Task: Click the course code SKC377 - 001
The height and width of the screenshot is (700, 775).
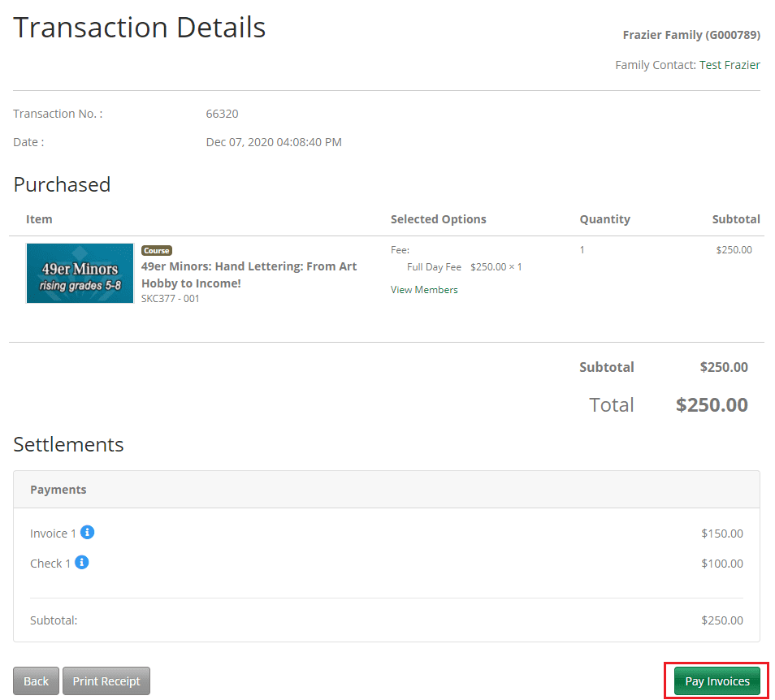Action: point(171,299)
